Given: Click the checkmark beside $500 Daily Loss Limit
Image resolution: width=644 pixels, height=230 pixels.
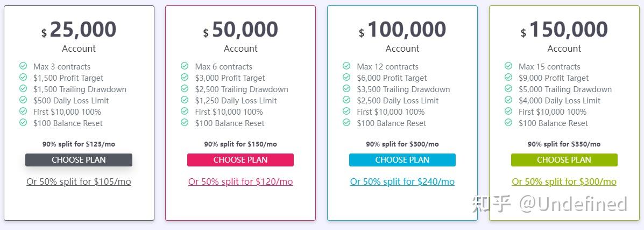Looking at the screenshot, I should (x=23, y=100).
